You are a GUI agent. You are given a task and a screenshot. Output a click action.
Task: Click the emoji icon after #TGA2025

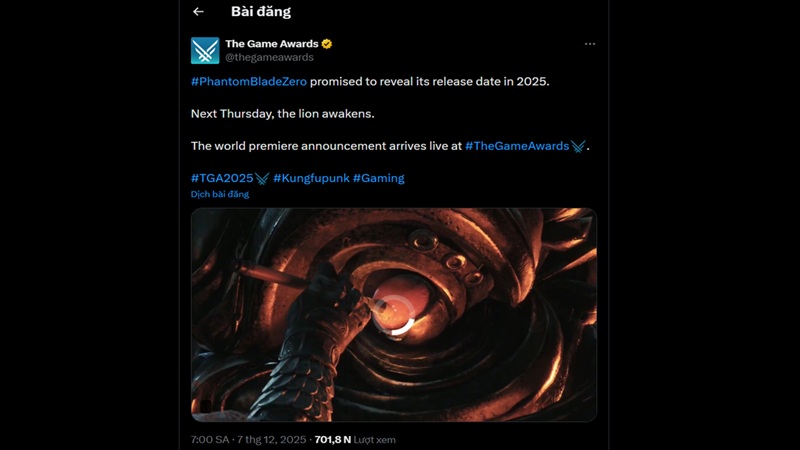pyautogui.click(x=262, y=178)
